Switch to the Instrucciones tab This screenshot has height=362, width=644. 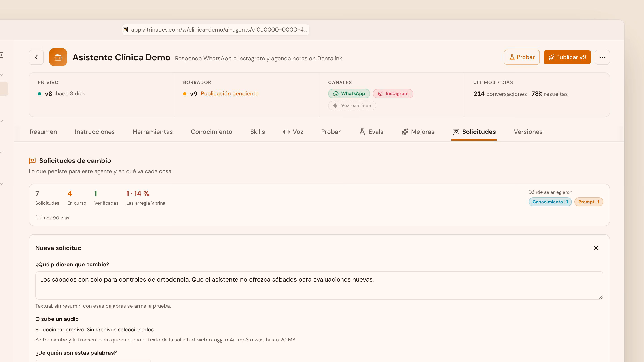pyautogui.click(x=95, y=132)
